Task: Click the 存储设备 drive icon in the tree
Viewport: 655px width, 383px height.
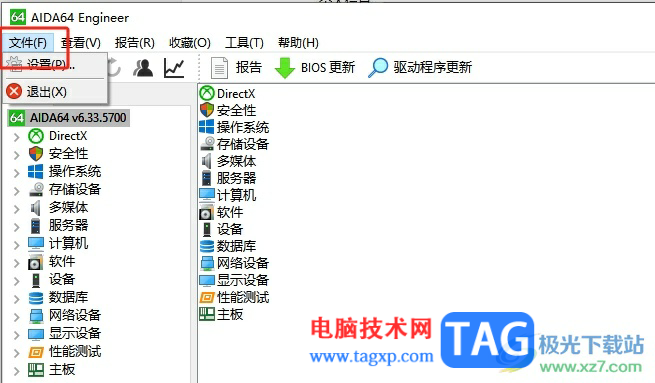Action: point(36,190)
